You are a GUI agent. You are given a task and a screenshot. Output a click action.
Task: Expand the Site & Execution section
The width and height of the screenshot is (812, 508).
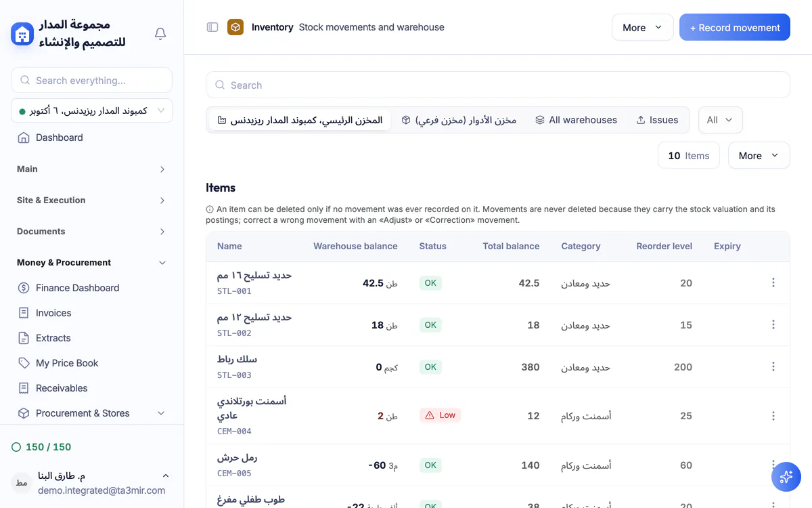tap(92, 200)
